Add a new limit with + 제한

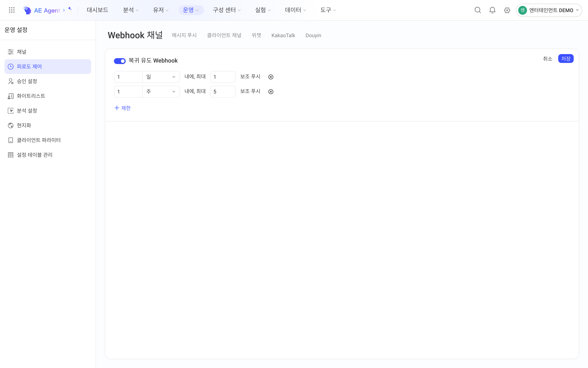(x=122, y=108)
